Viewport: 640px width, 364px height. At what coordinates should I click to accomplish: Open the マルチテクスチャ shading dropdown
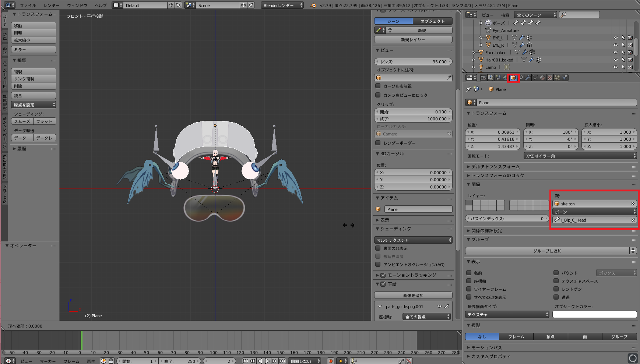tap(413, 240)
